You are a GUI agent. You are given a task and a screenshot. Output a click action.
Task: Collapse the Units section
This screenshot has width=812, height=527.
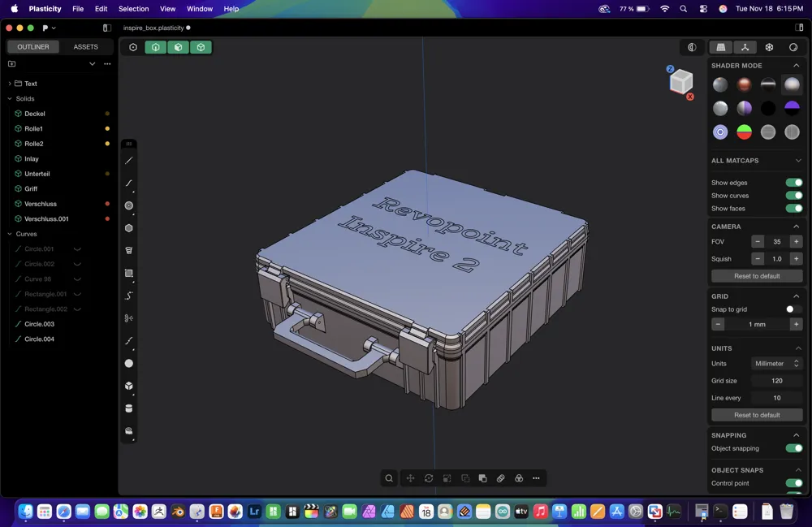pyautogui.click(x=798, y=348)
